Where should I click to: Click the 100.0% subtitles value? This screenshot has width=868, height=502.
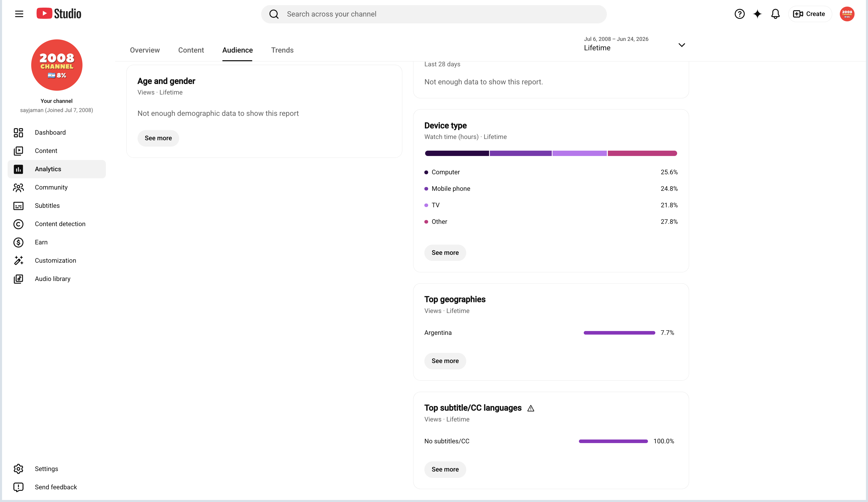(664, 441)
